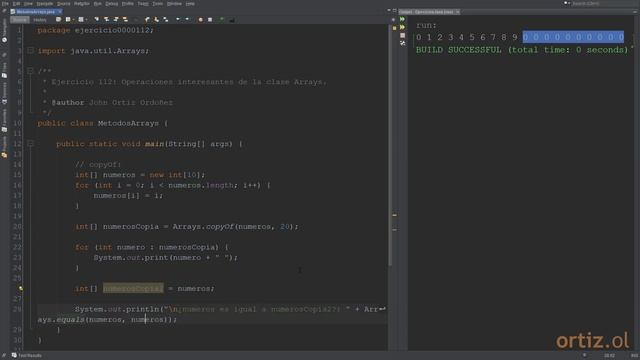Open the Refactor menu
The width and height of the screenshot is (640, 360).
coord(82,4)
